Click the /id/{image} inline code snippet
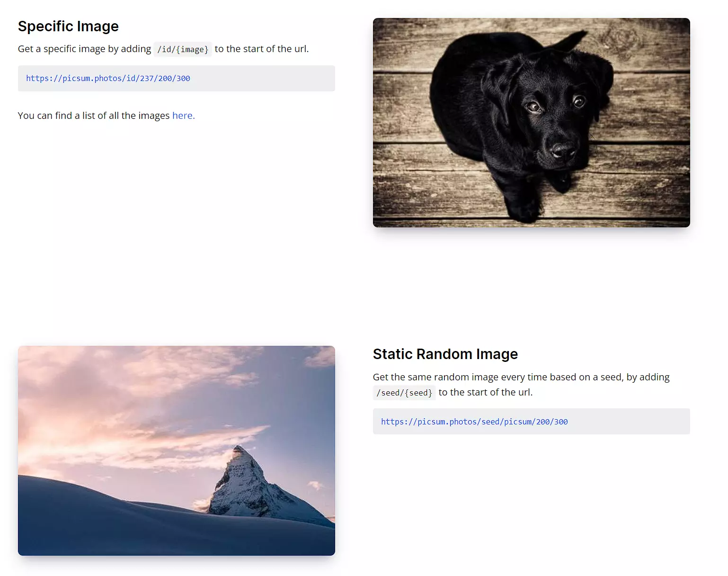The height and width of the screenshot is (576, 728). 183,49
